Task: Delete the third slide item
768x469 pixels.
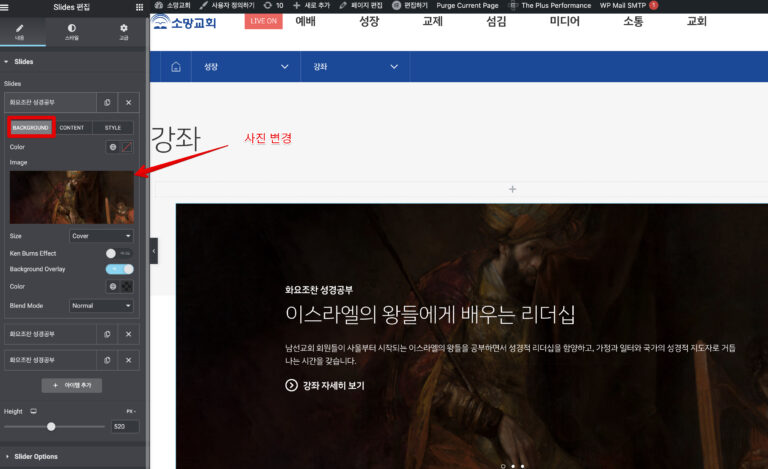Action: point(128,360)
